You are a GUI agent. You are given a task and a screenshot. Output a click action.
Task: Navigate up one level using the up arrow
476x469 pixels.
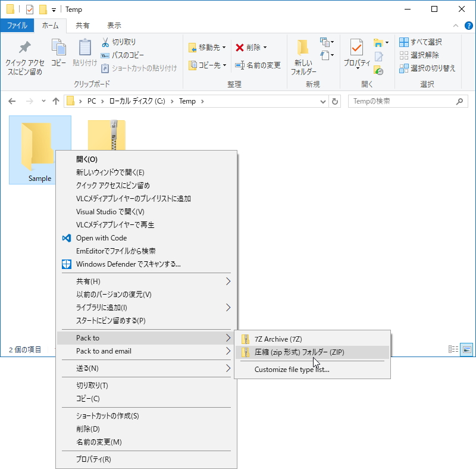tap(56, 101)
